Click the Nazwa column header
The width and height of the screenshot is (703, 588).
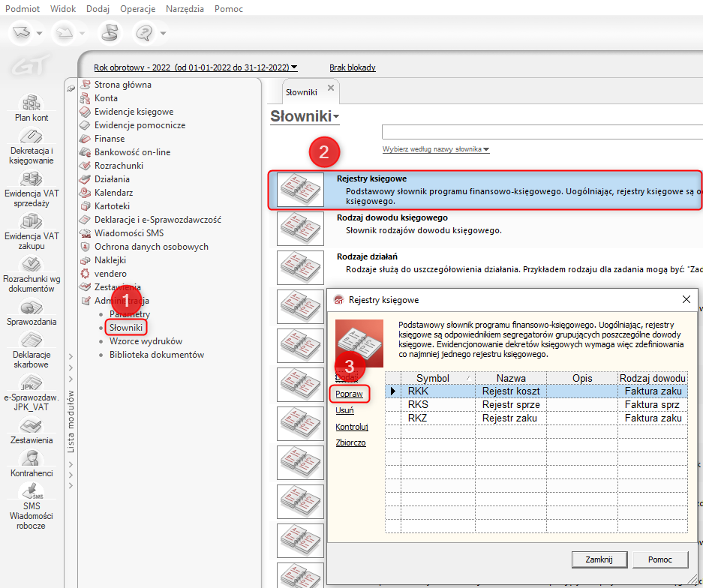[511, 378]
